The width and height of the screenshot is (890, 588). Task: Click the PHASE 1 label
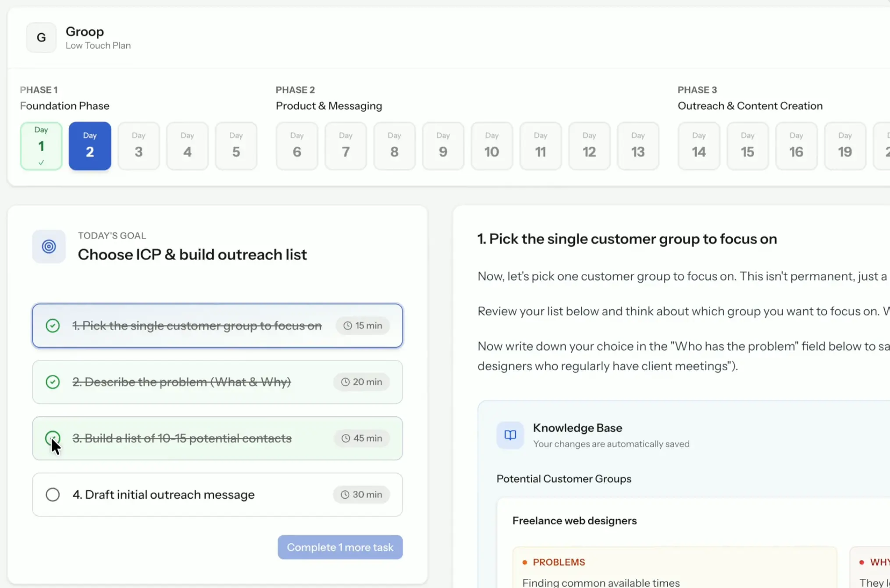coord(39,90)
